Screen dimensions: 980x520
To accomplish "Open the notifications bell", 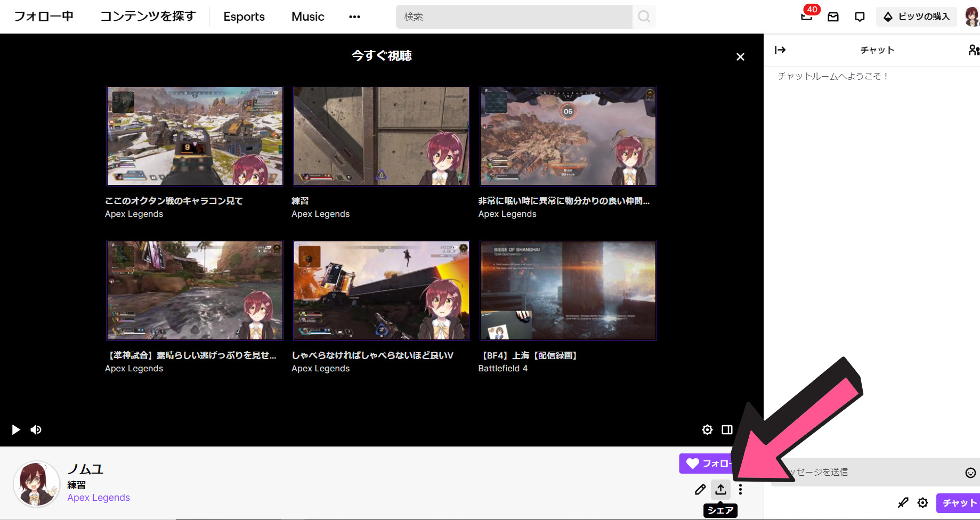I will pos(806,17).
